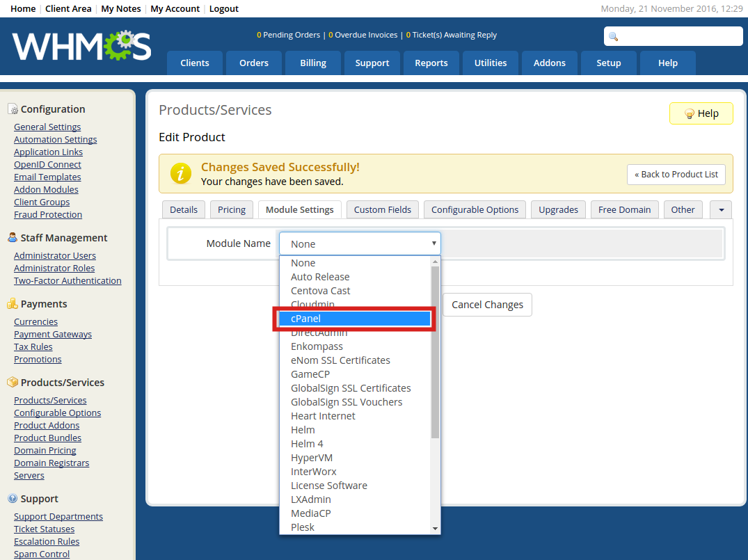The height and width of the screenshot is (560, 748).
Task: Click Back to Product List
Action: 676,175
